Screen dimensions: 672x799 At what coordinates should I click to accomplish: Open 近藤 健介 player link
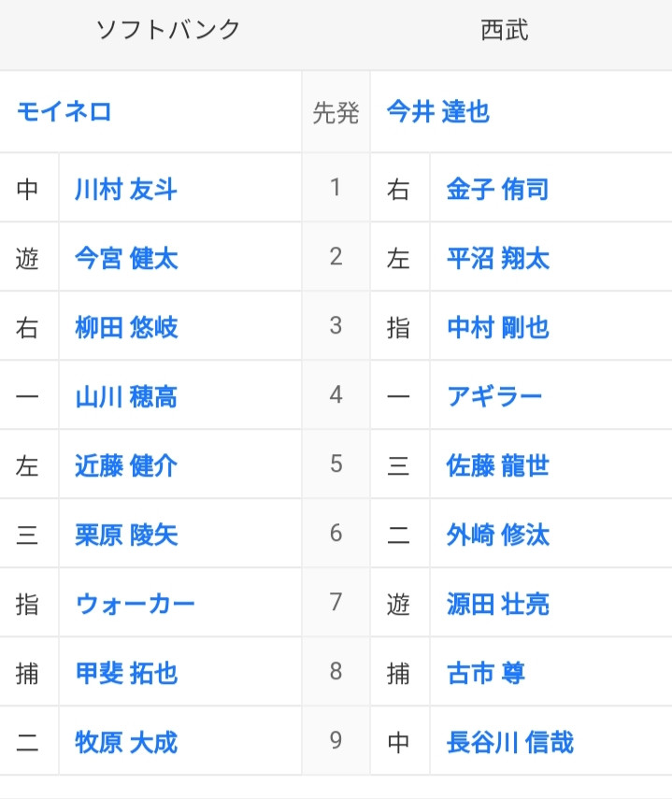click(126, 465)
